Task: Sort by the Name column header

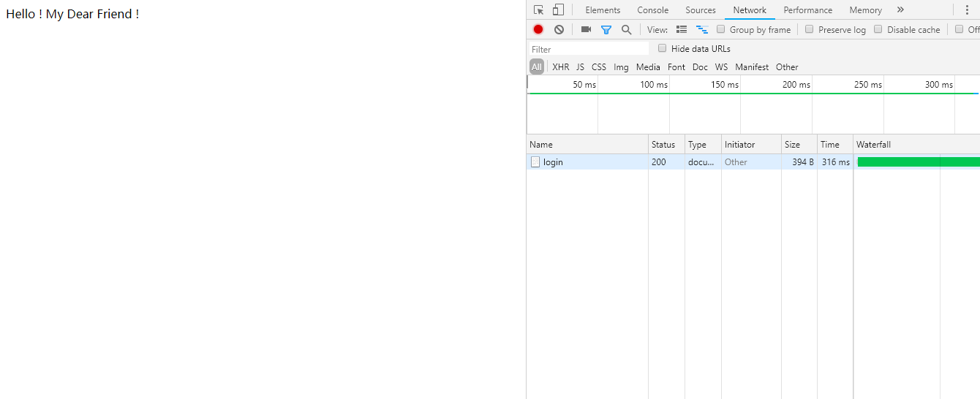Action: (x=587, y=145)
